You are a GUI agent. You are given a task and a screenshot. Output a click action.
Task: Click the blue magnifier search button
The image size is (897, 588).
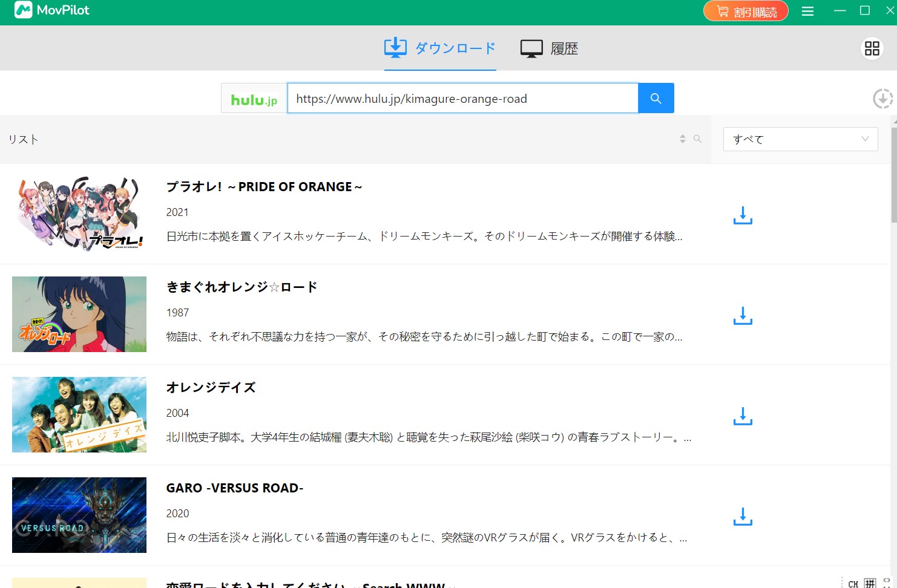click(656, 98)
